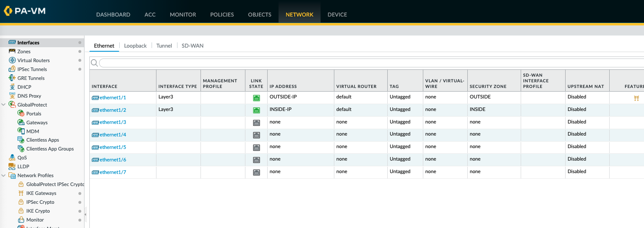This screenshot has height=228, width=644.
Task: Collapse the Network Profiles tree node
Action: point(4,176)
